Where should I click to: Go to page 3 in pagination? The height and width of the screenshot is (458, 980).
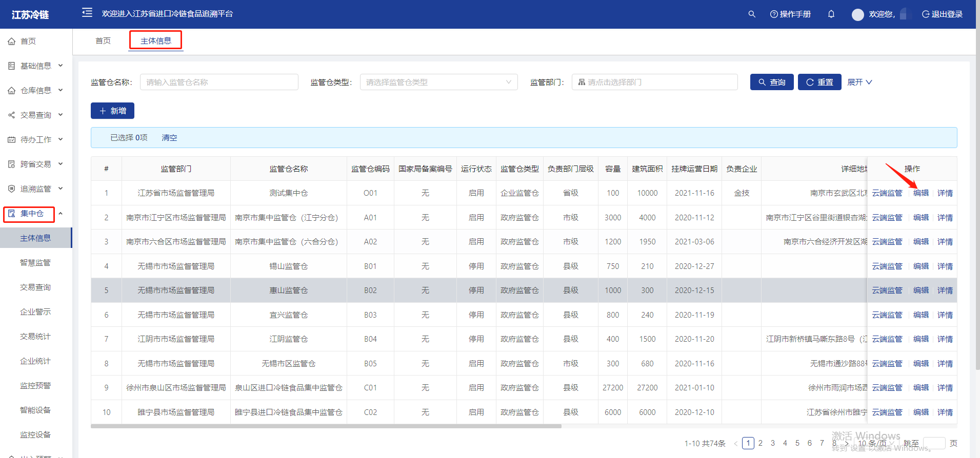(x=773, y=443)
